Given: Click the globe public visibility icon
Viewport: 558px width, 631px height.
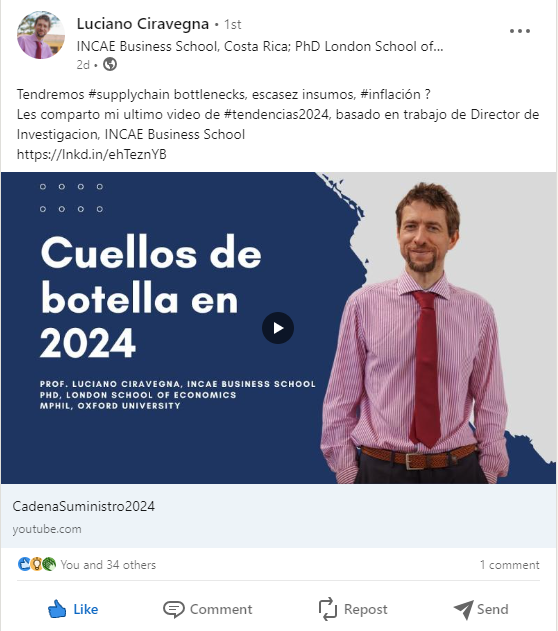Looking at the screenshot, I should pyautogui.click(x=110, y=64).
